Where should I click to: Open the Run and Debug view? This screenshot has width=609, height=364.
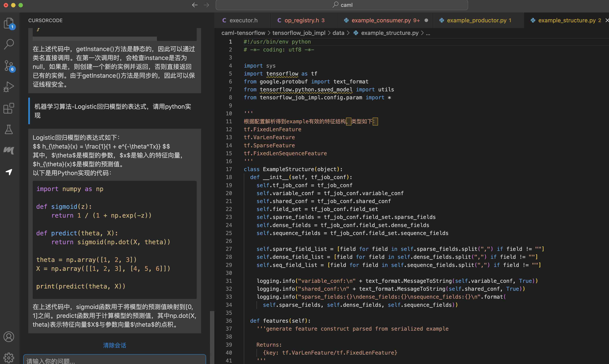9,87
